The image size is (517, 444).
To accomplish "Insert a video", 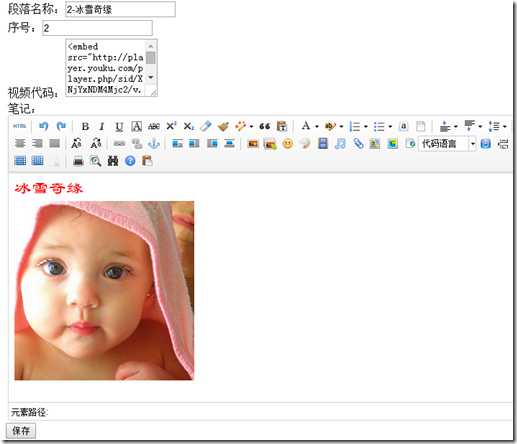I will click(323, 144).
